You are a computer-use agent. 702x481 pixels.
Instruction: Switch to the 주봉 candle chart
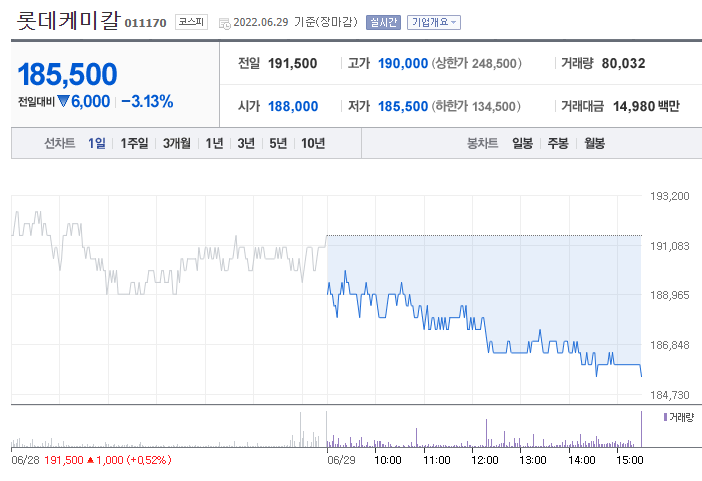point(558,143)
